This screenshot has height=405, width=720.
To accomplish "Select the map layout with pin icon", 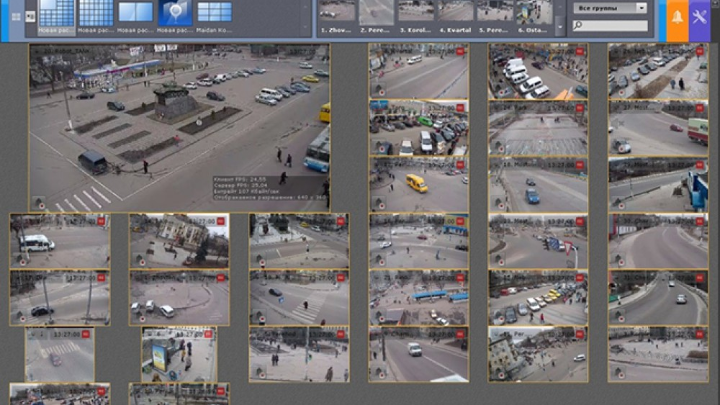I will (x=175, y=13).
